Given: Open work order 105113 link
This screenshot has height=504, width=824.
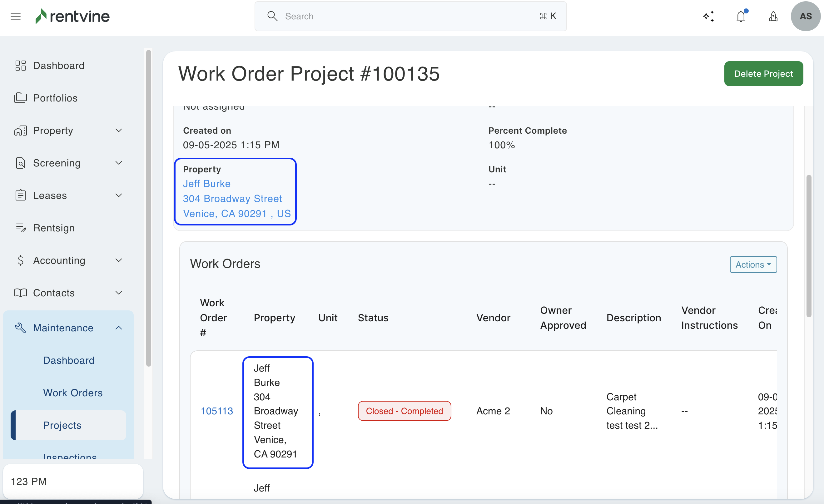Looking at the screenshot, I should pyautogui.click(x=216, y=411).
